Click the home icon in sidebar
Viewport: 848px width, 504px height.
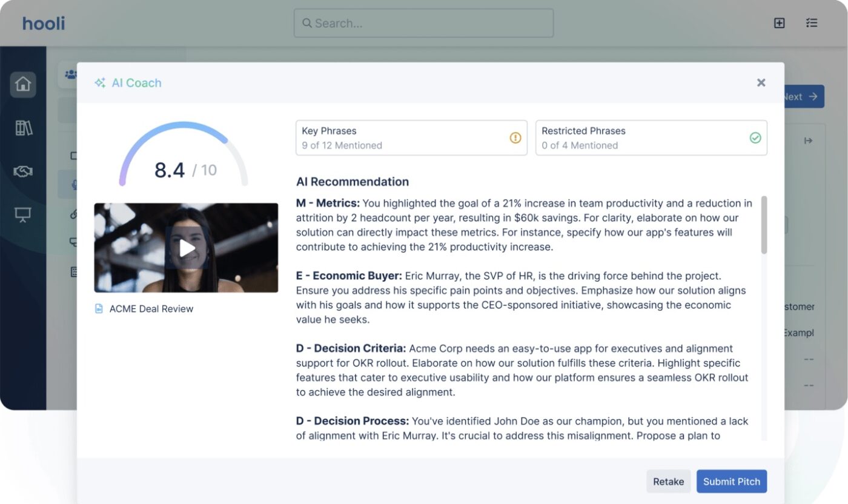(x=23, y=85)
